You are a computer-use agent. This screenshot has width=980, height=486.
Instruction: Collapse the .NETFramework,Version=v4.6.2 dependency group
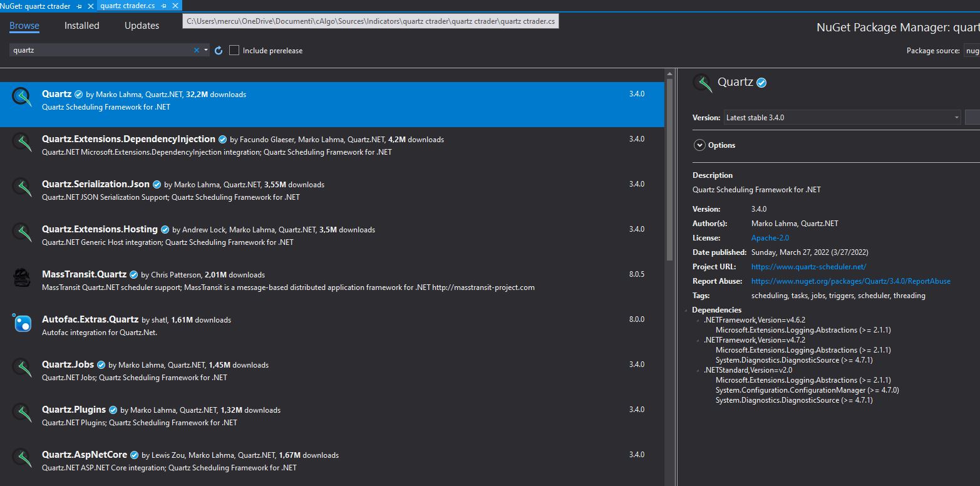click(x=698, y=320)
